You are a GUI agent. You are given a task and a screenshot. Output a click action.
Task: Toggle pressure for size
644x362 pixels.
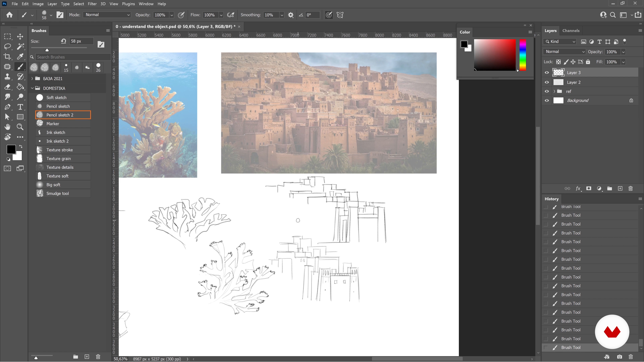click(x=329, y=15)
